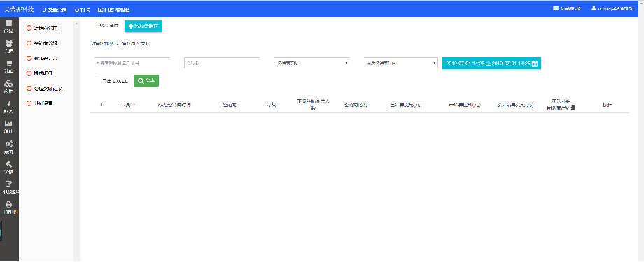644x262 pixels.
Task: Open the first dropdown in the filter row
Action: pyautogui.click(x=312, y=64)
